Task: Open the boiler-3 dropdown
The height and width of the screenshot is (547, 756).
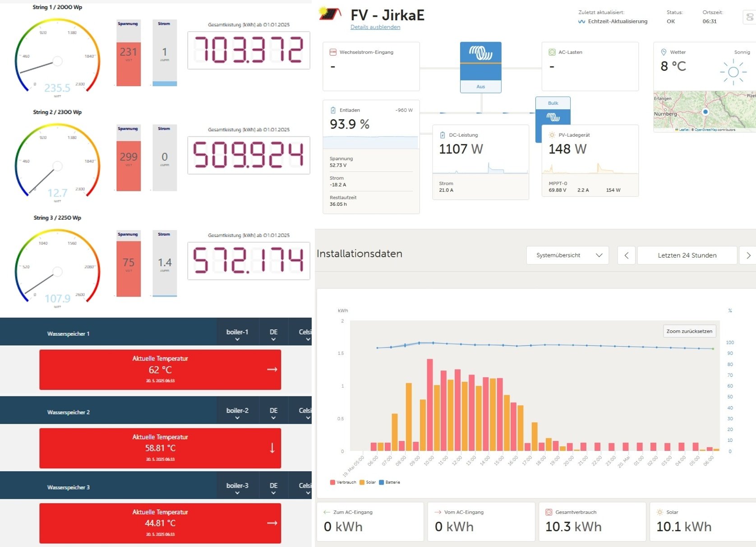Action: click(237, 487)
